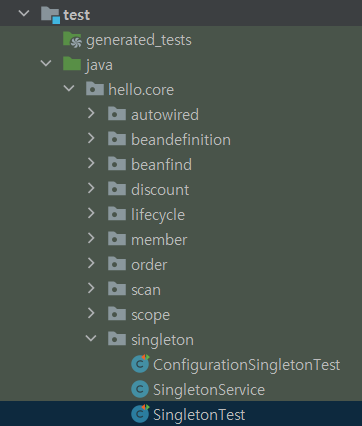
Task: Click the SingletonTest class icon
Action: [140, 414]
